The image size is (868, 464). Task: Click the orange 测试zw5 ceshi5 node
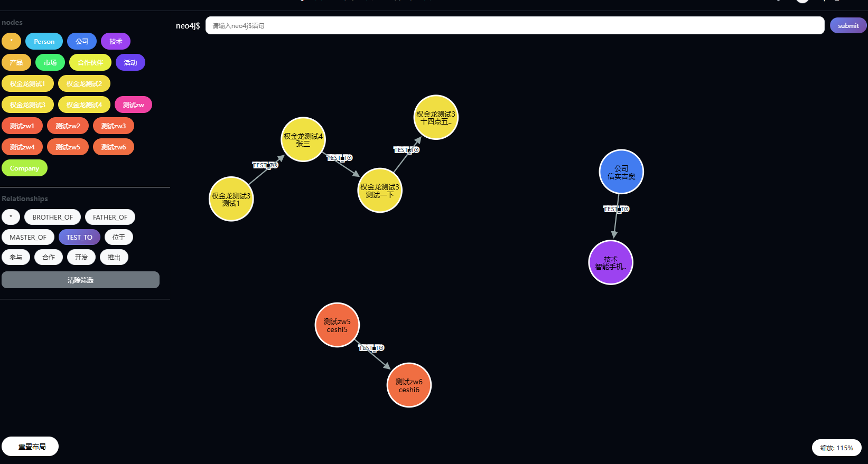[x=337, y=325]
